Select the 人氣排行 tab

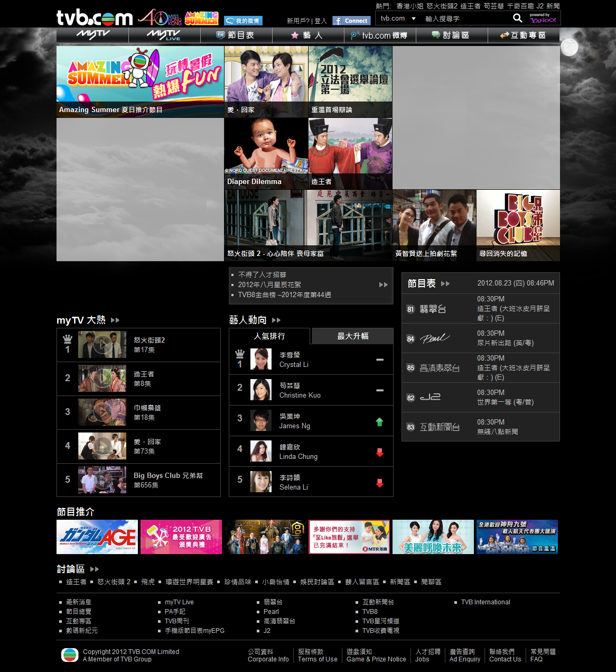tap(269, 336)
